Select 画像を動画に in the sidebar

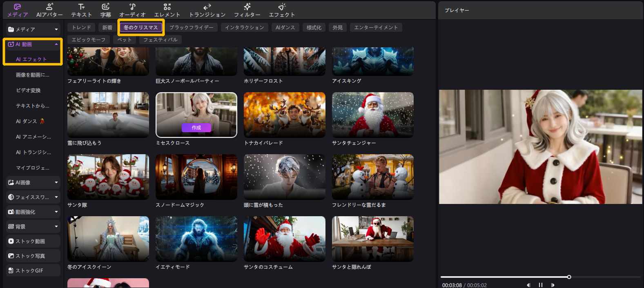point(33,75)
